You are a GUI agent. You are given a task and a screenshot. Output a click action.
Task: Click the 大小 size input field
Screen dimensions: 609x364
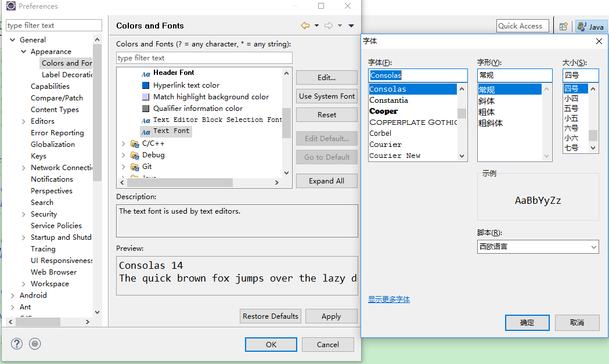(x=580, y=75)
